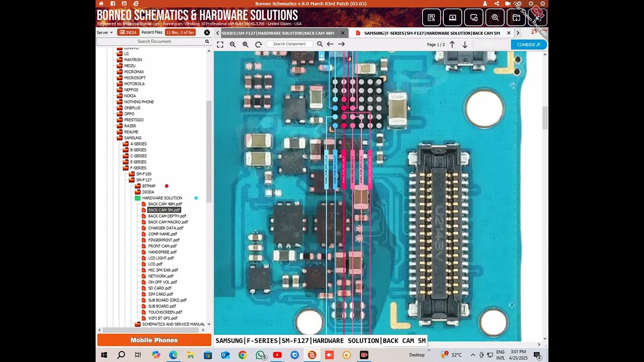
Task: Click in the Search Document field
Action: point(154,42)
